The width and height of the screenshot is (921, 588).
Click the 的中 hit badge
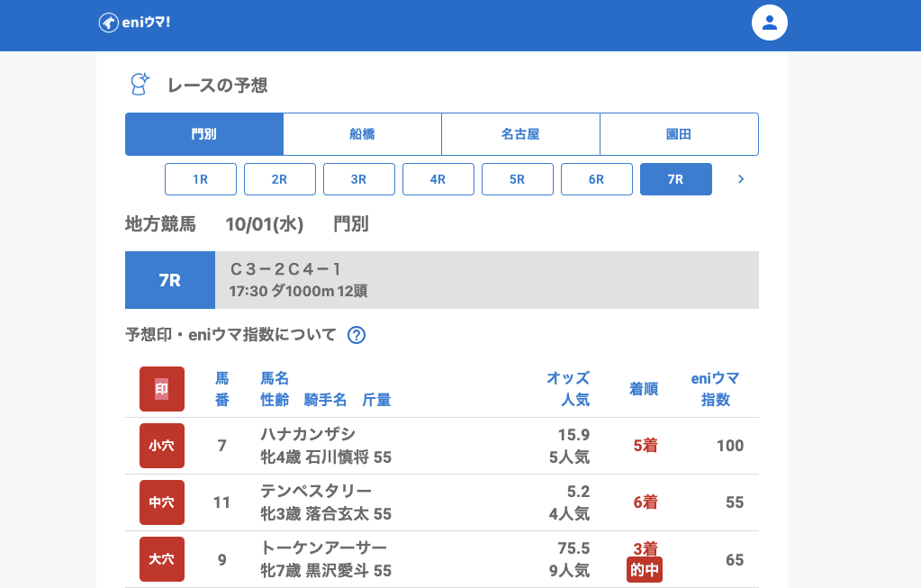(x=645, y=569)
